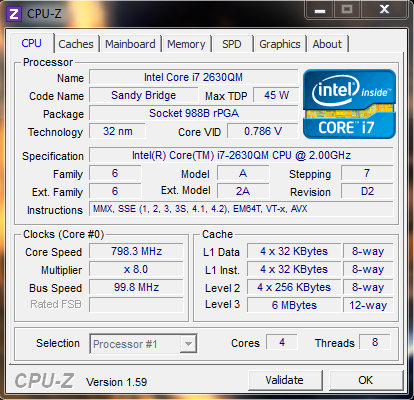Click the Validate button
The width and height of the screenshot is (414, 400).
click(x=285, y=380)
